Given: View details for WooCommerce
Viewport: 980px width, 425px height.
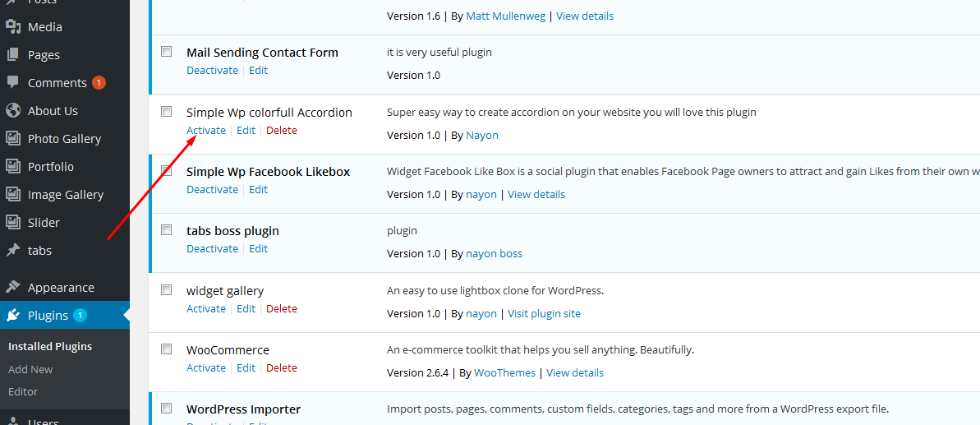Looking at the screenshot, I should coord(575,372).
